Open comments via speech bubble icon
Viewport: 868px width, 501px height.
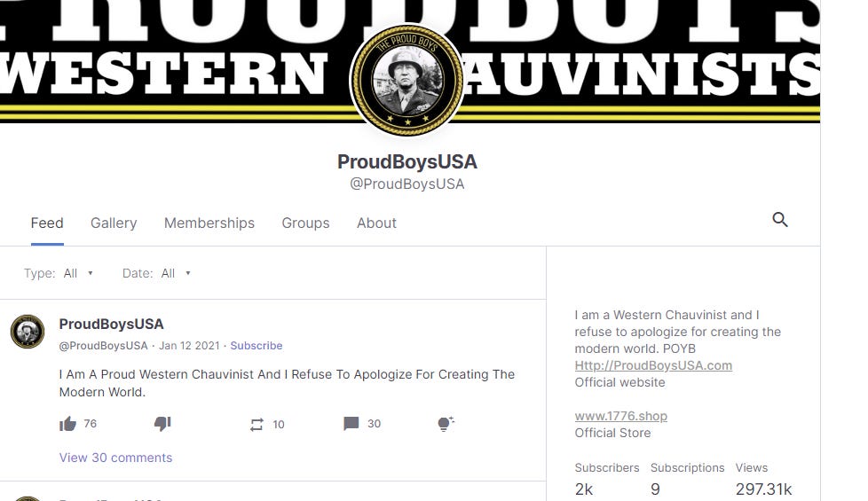(351, 424)
